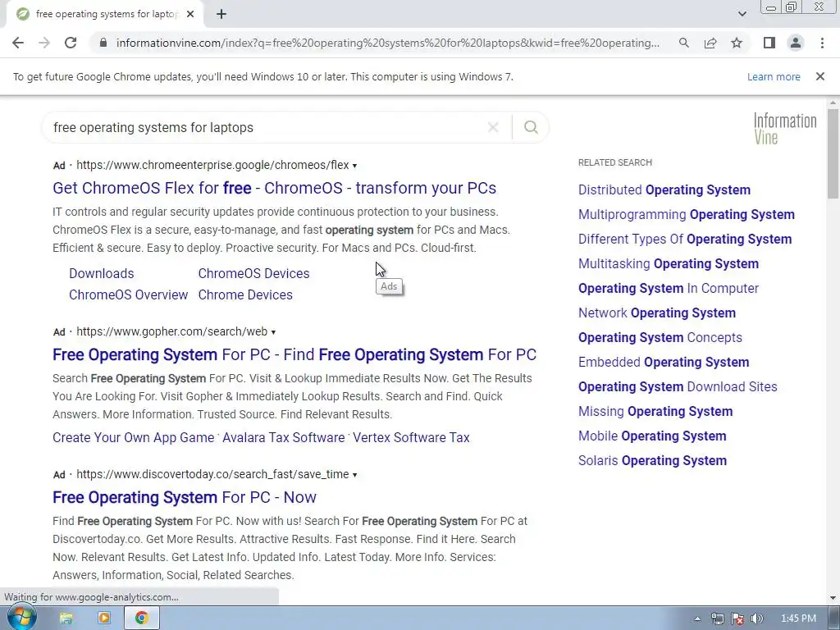View site security lock information
The image size is (840, 630).
tap(103, 43)
